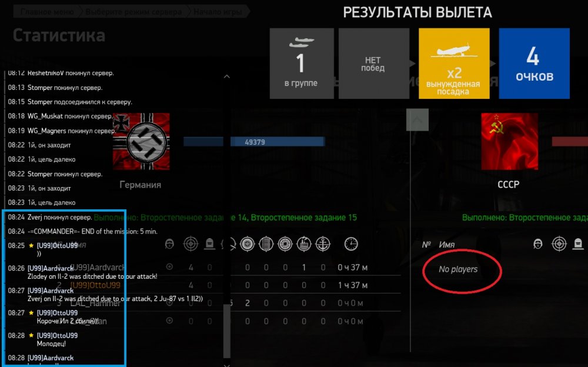Image resolution: width=588 pixels, height=367 pixels.
Task: Click the chat scroll-down chevron at the bottom
Action: 227,365
